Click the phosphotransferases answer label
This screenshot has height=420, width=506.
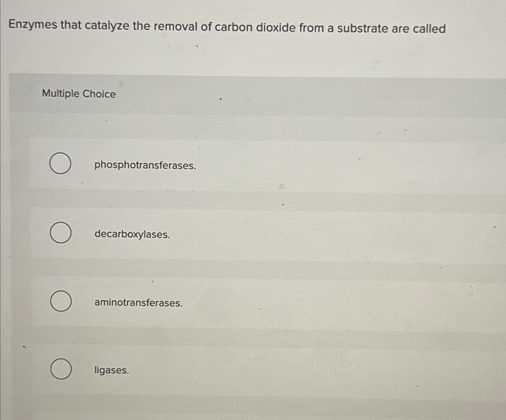[x=145, y=166]
